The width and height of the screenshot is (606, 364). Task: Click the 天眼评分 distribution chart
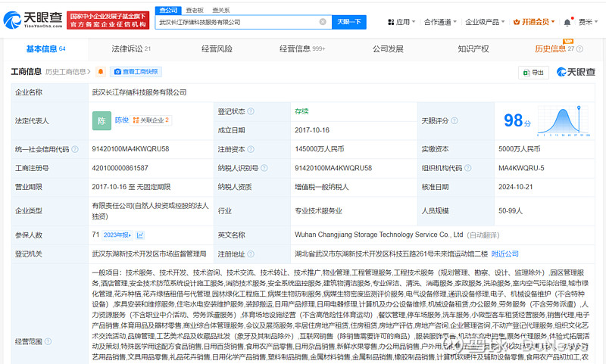click(x=563, y=121)
